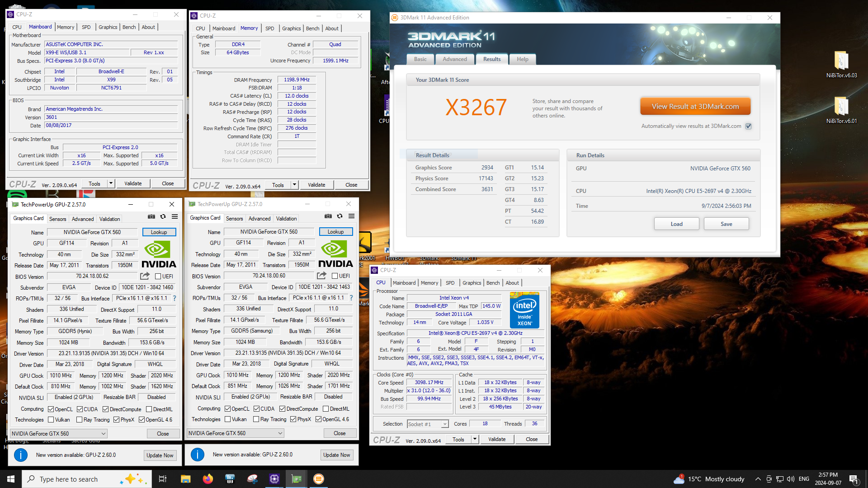Switch to the Bench tab in CPU-Z Memory window

[x=312, y=28]
